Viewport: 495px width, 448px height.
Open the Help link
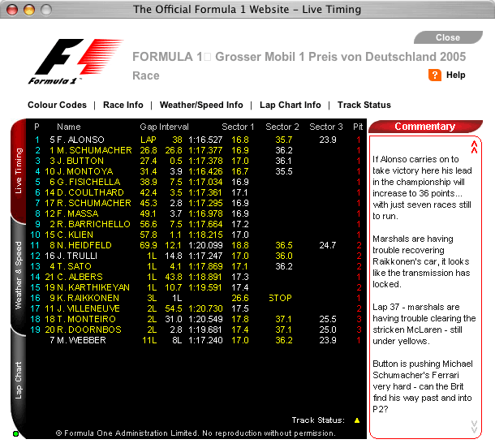pos(455,75)
